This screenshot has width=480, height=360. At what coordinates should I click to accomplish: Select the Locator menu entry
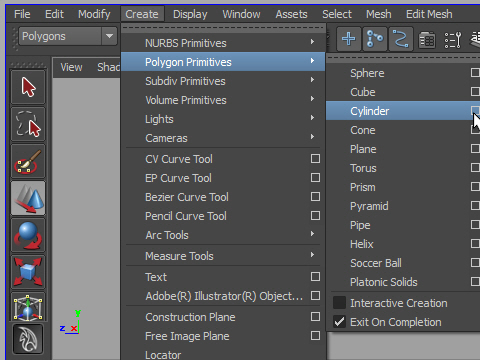point(163,355)
